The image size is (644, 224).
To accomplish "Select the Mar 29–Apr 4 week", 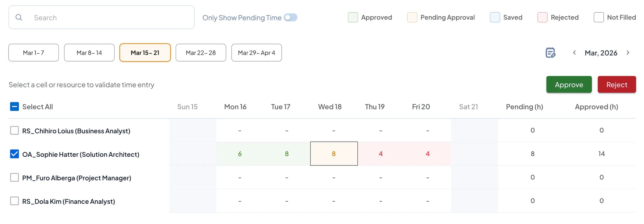I will (x=257, y=53).
